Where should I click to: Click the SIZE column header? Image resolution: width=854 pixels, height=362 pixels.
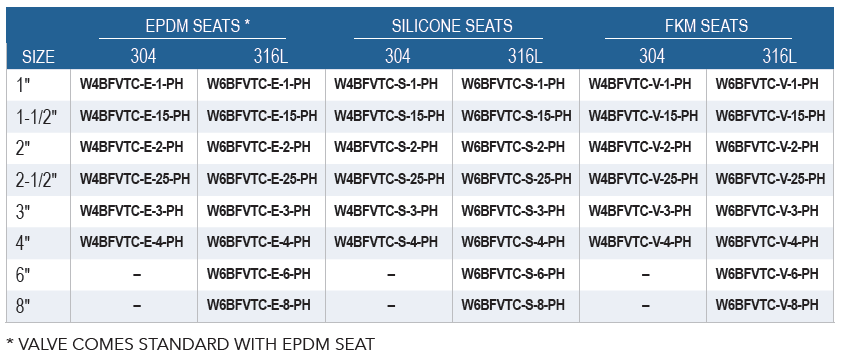point(38,57)
